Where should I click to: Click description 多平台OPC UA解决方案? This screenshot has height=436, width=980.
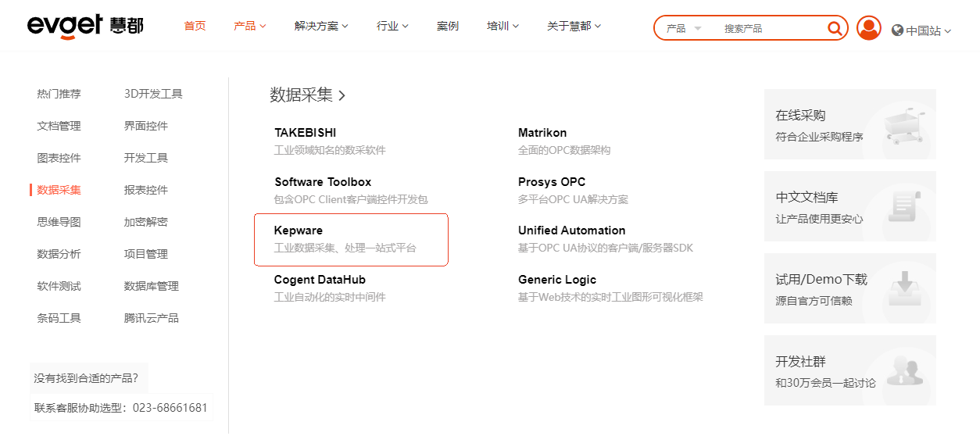[x=573, y=199]
